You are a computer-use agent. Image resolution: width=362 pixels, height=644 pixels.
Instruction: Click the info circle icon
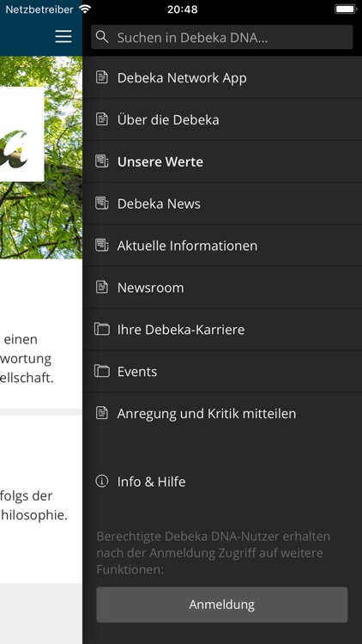click(x=102, y=481)
